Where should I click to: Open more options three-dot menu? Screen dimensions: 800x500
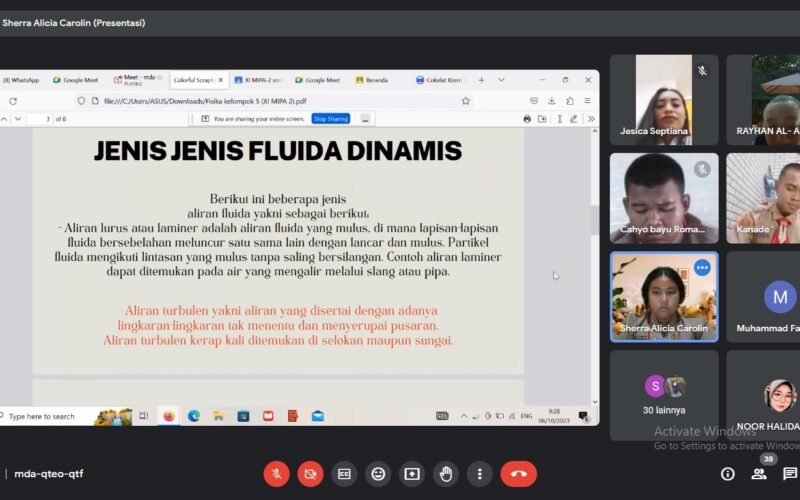[480, 474]
